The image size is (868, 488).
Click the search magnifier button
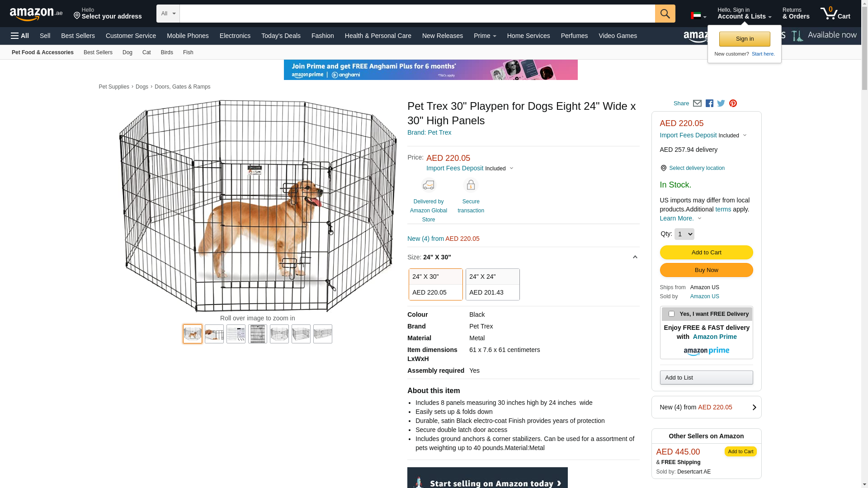(x=665, y=14)
